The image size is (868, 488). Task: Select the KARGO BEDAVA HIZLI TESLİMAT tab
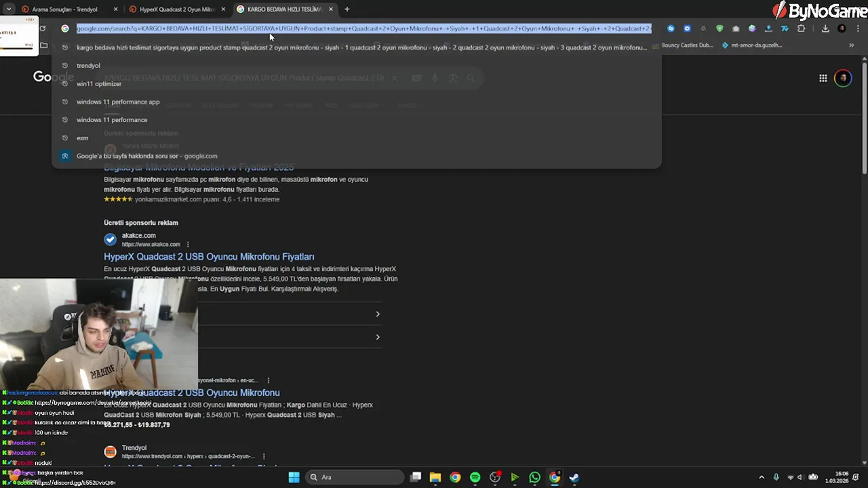click(x=284, y=9)
